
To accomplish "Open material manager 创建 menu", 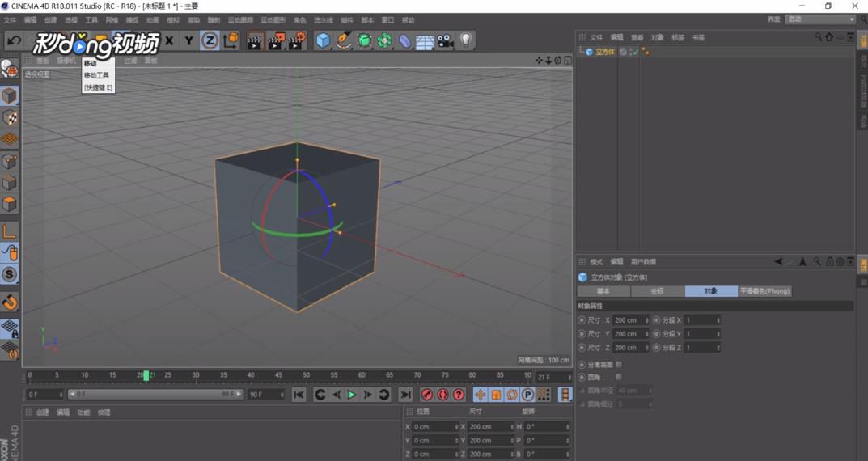I will pyautogui.click(x=43, y=412).
